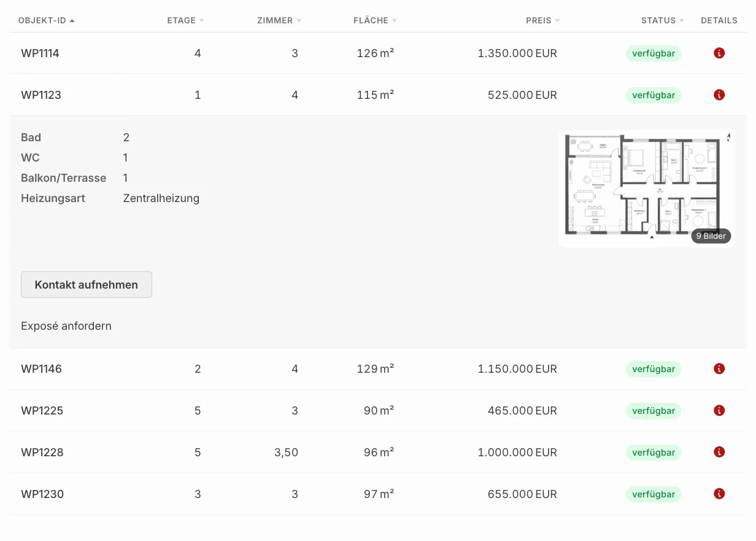Click price 525.000 EUR
Screen dimensions: 756x541
[x=522, y=95]
